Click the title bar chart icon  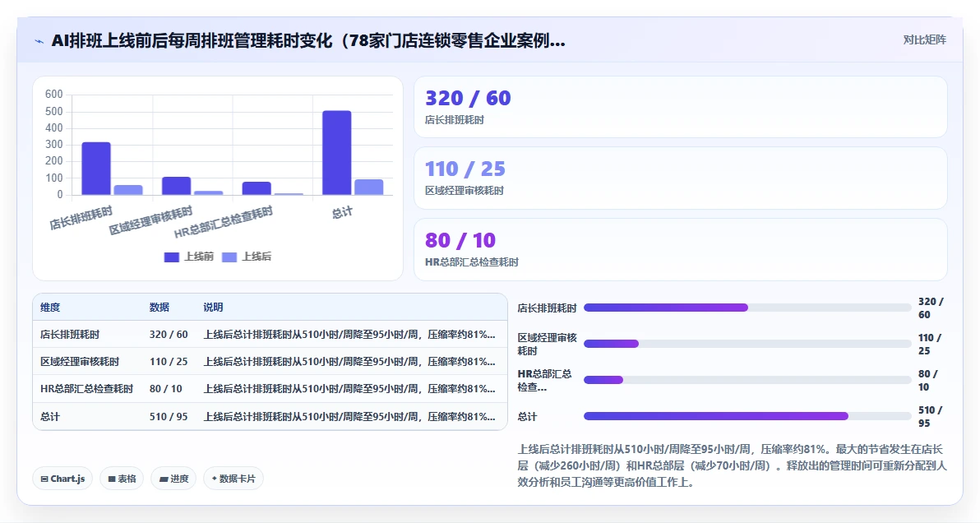click(39, 41)
